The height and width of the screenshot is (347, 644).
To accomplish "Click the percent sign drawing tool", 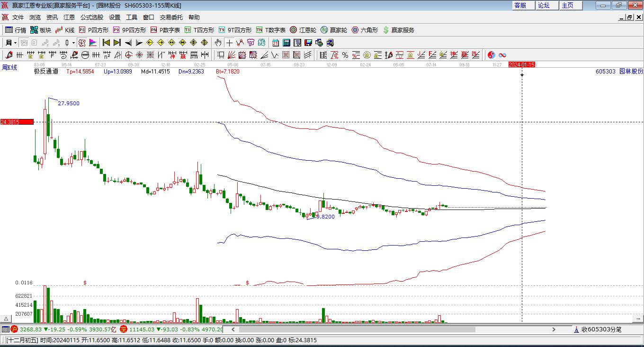I will [345, 55].
